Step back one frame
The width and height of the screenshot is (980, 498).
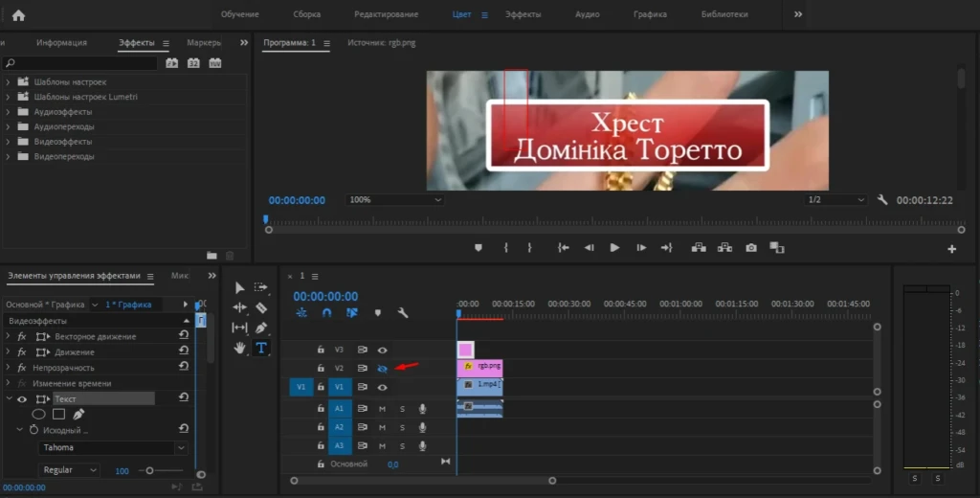tap(589, 248)
